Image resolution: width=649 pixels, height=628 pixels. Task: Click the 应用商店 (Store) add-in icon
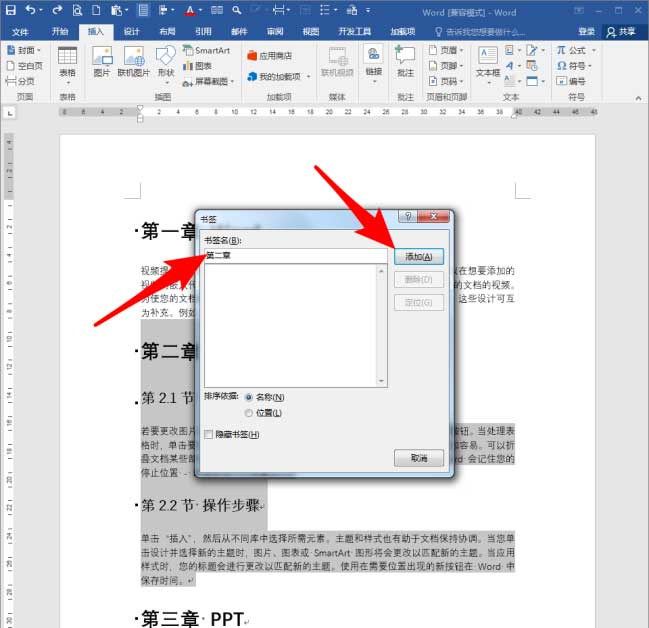(269, 56)
